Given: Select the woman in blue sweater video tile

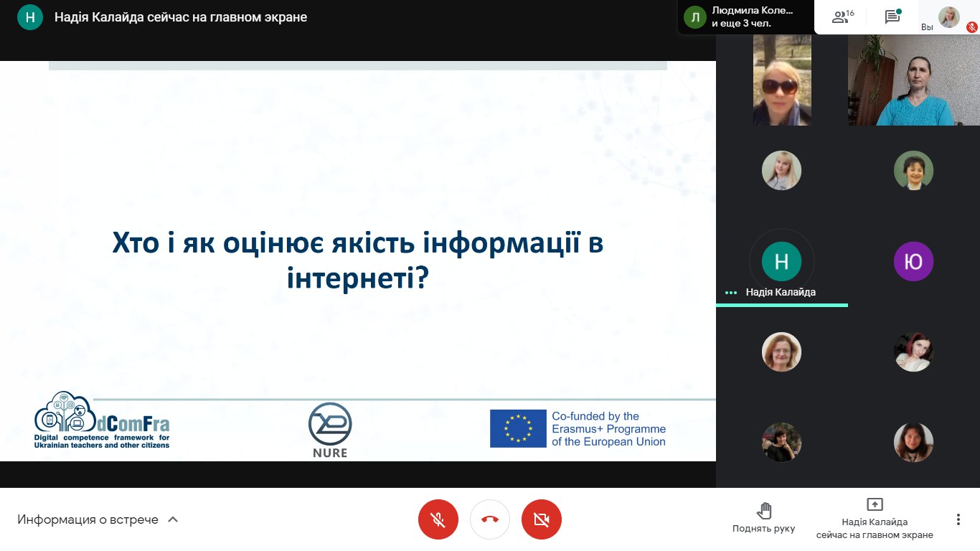Looking at the screenshot, I should [x=913, y=80].
